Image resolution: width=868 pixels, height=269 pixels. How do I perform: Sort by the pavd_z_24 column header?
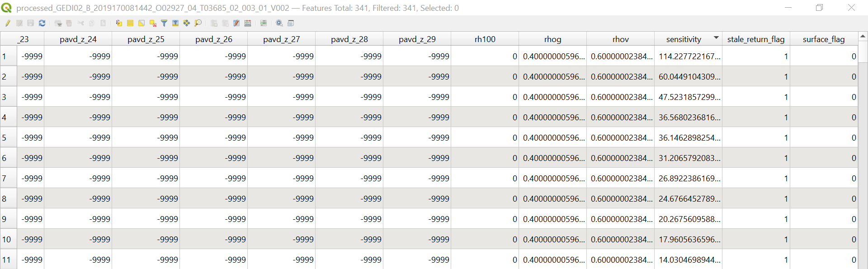coord(78,39)
